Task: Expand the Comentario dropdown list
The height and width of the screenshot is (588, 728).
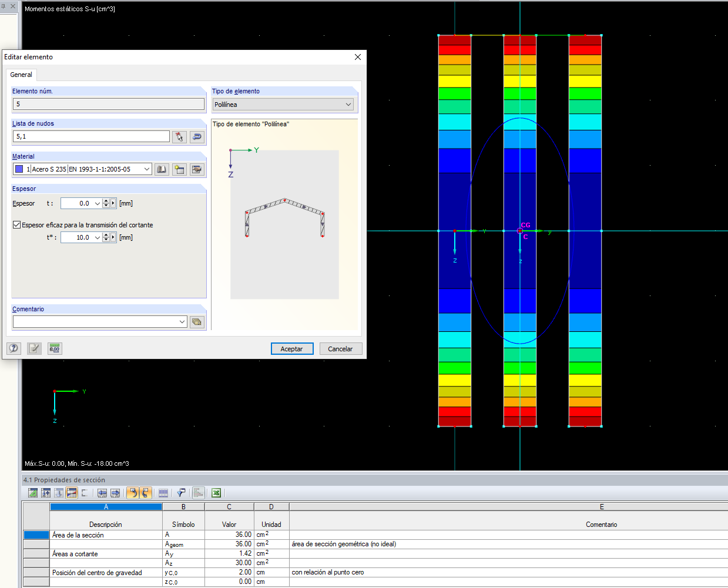Action: pos(182,322)
